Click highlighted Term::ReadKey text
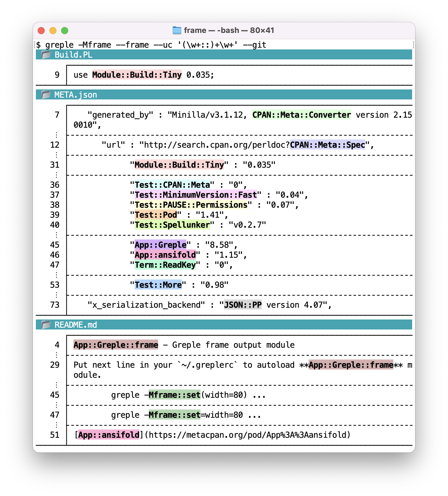448x496 pixels. click(x=165, y=265)
